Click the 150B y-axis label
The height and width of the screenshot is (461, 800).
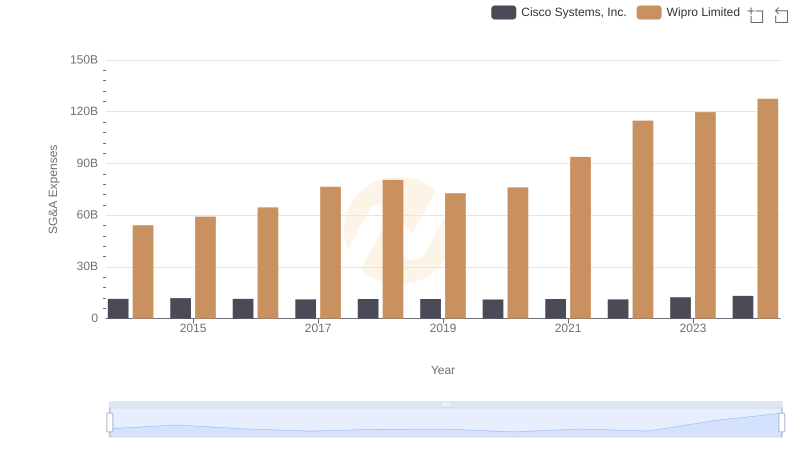click(84, 60)
